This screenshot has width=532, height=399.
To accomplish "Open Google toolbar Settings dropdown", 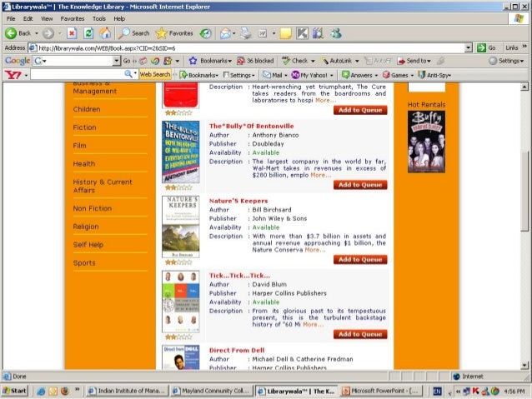I will (506, 61).
